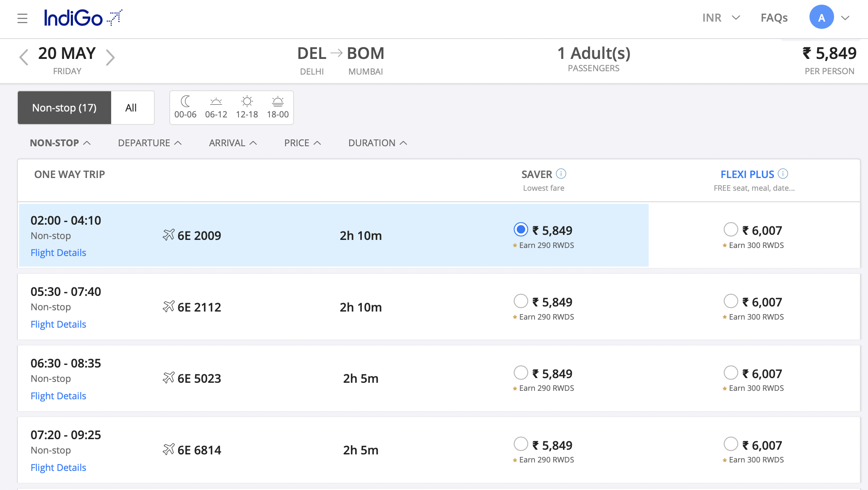This screenshot has height=490, width=868.
Task: Select the Non-stop (17) filter tab
Action: (x=64, y=108)
